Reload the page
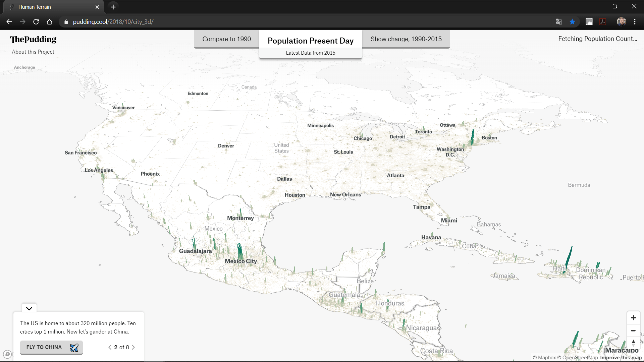Screen dimensions: 644x362 (36, 22)
